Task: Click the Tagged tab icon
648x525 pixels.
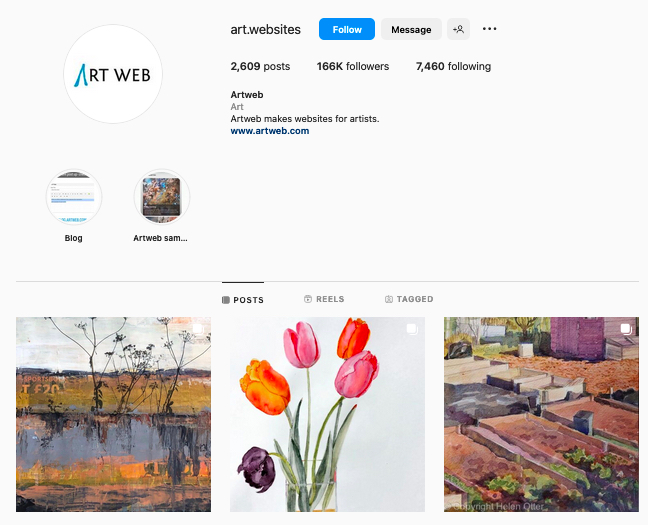Action: 389,299
